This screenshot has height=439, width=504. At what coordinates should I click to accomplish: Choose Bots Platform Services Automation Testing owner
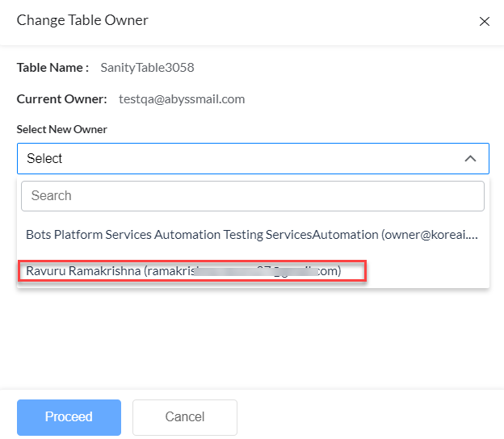pyautogui.click(x=252, y=235)
